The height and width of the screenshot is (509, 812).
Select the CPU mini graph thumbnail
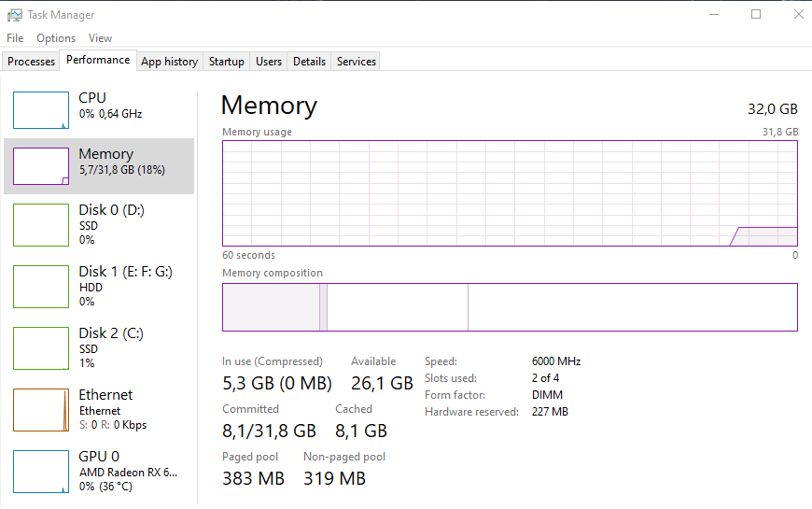click(41, 110)
